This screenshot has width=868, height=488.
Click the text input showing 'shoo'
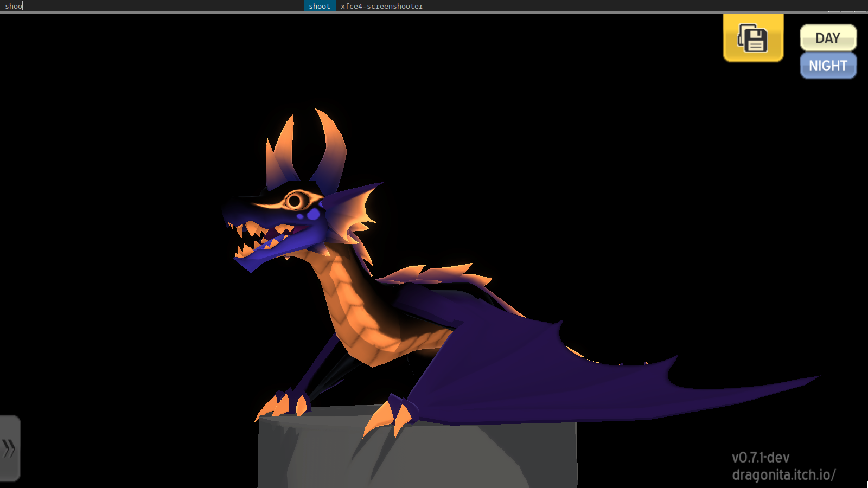pyautogui.click(x=14, y=6)
